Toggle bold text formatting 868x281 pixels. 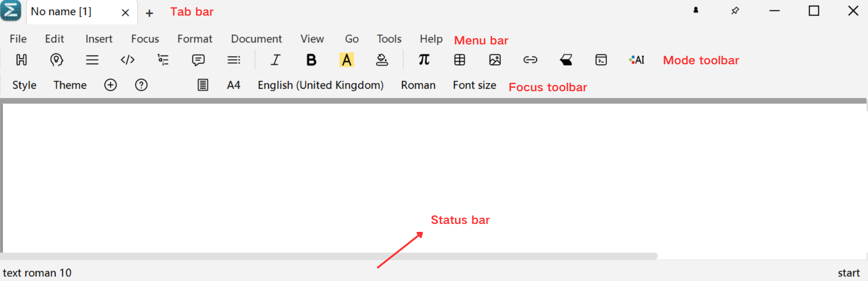pos(311,60)
